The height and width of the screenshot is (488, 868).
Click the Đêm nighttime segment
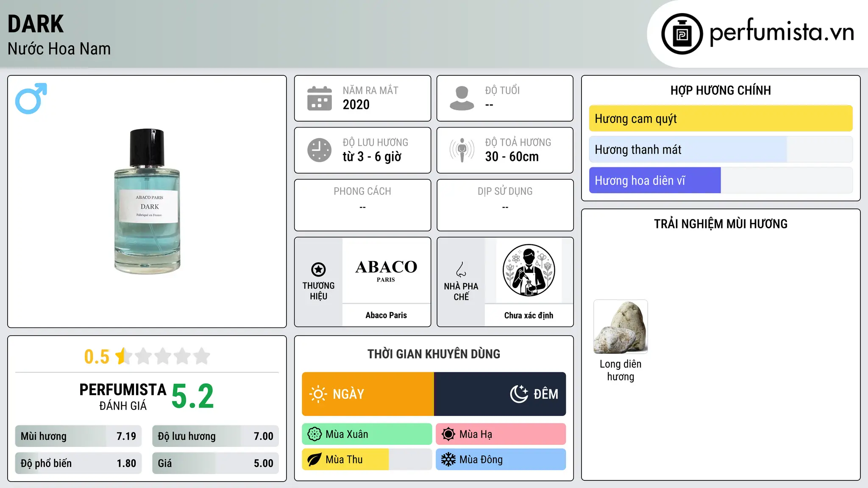point(500,394)
